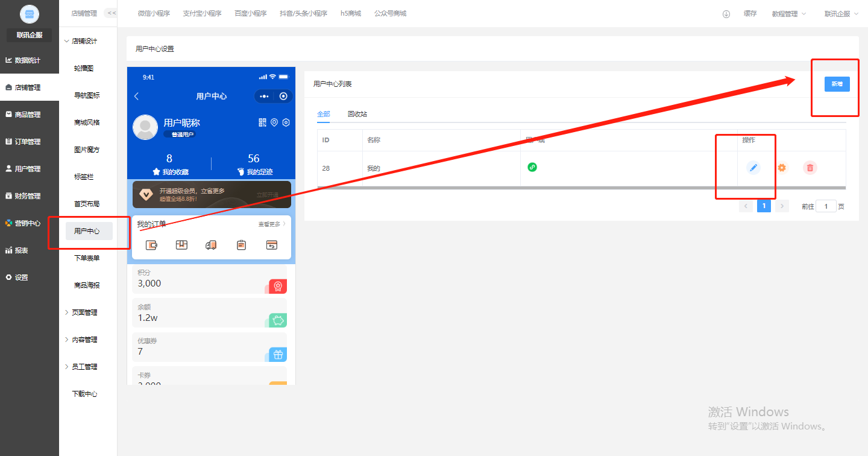868x456 pixels.
Task: Click the location pin icon in the phone preview
Action: [274, 122]
